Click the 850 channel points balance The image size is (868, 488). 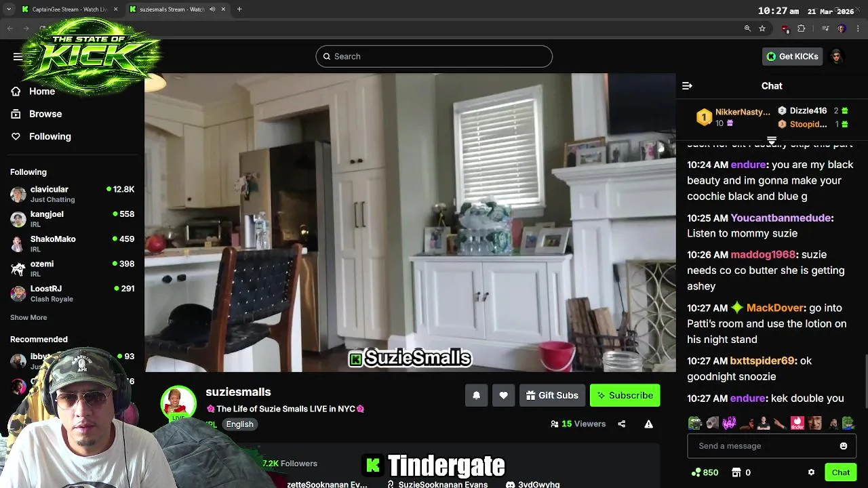point(705,472)
